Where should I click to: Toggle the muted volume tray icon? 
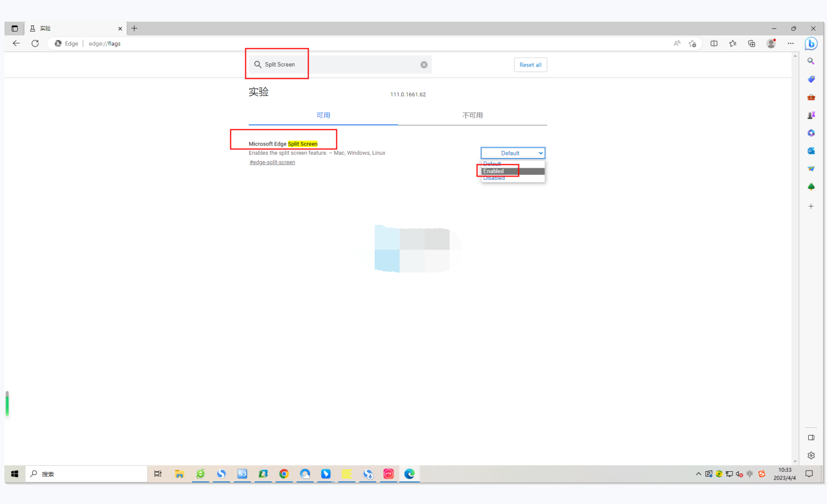pyautogui.click(x=739, y=474)
